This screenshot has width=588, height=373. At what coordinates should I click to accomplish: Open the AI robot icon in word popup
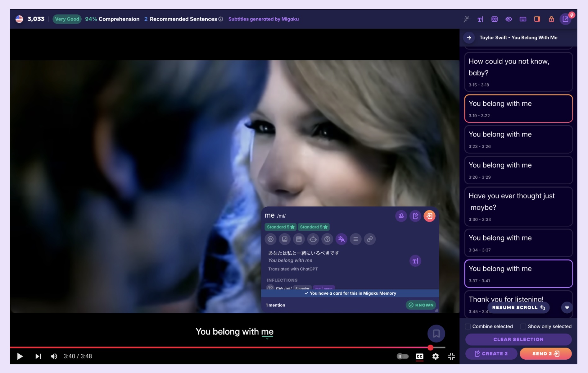(313, 239)
